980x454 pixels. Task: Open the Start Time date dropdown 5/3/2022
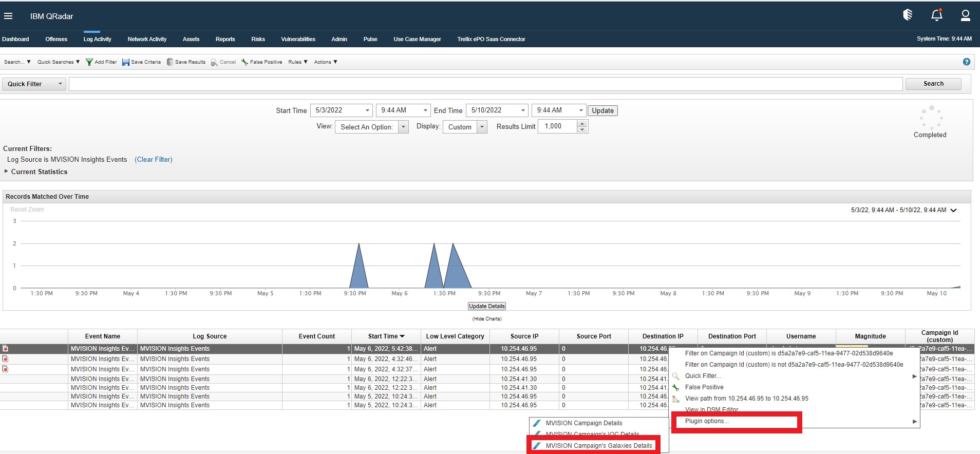(x=368, y=110)
